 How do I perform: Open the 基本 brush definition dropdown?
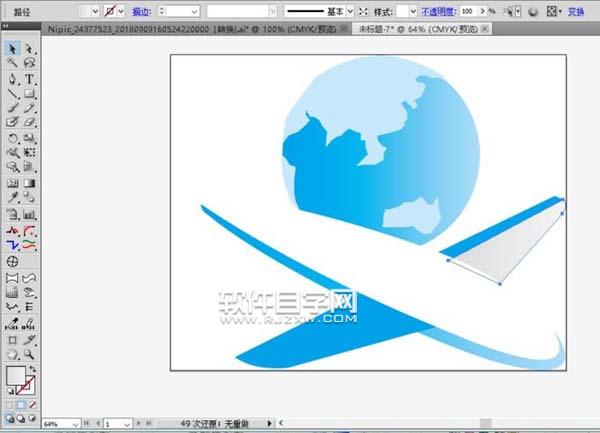pos(350,11)
